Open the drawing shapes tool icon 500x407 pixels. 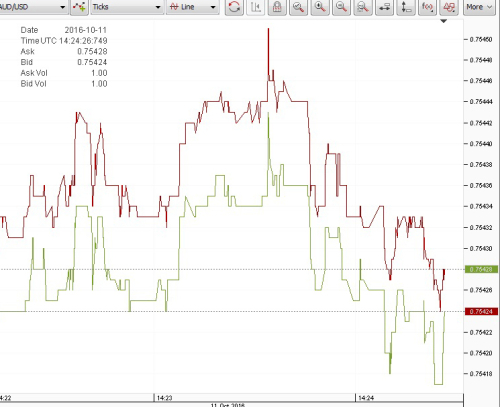coord(449,7)
